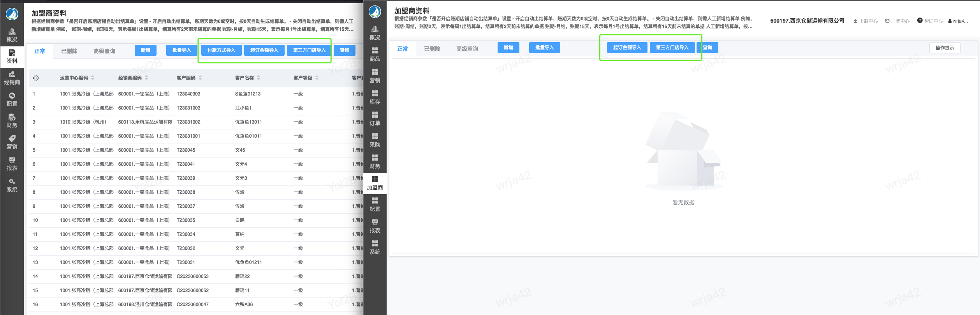Open the 经销商 sidebar section
Image resolution: width=980 pixels, height=315 pixels.
12,78
